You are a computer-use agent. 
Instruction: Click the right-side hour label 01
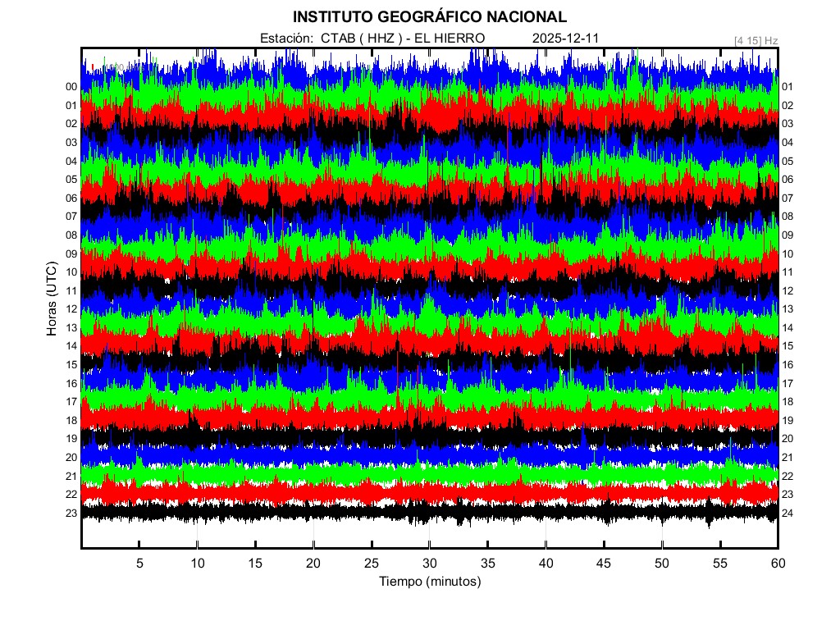787,87
